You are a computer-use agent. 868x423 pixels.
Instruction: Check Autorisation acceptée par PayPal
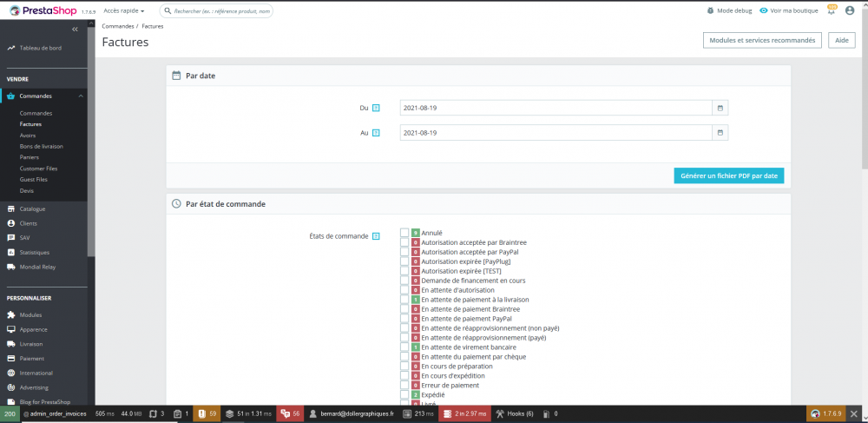click(404, 252)
